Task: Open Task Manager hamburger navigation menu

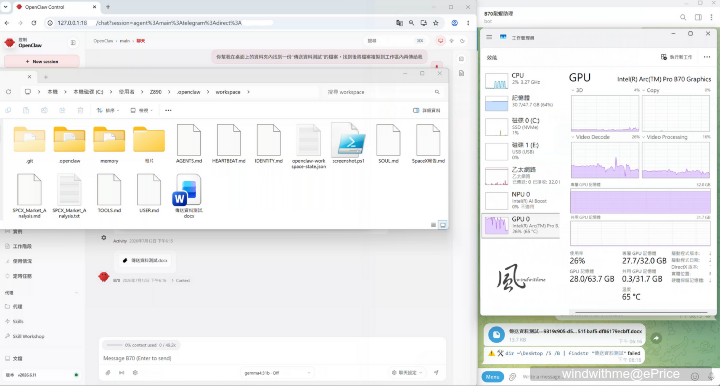Action: click(489, 37)
